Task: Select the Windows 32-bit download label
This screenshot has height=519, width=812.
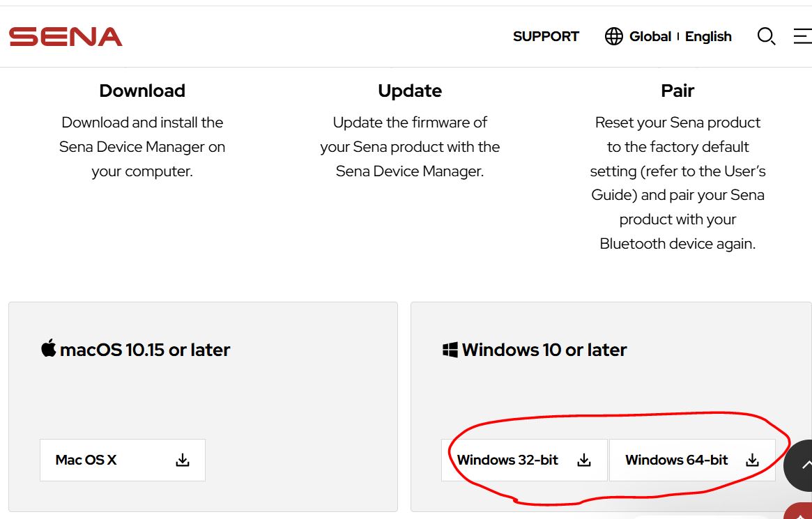Action: tap(507, 460)
